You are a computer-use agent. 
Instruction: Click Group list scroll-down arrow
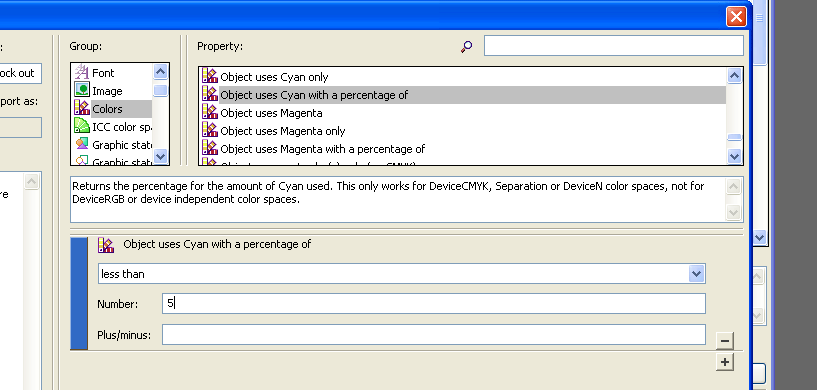160,155
